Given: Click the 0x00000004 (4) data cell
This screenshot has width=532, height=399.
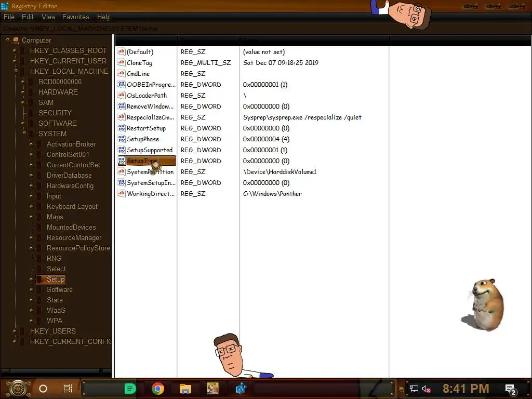Looking at the screenshot, I should coord(266,139).
